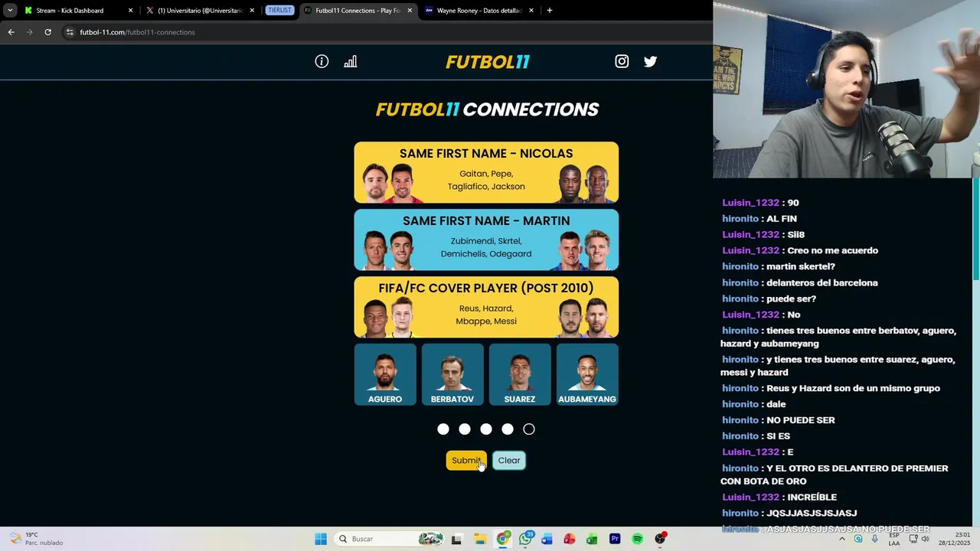Screen dimensions: 980x551
Task: Click chat message 'NO PUEDE SER'
Action: pyautogui.click(x=801, y=420)
